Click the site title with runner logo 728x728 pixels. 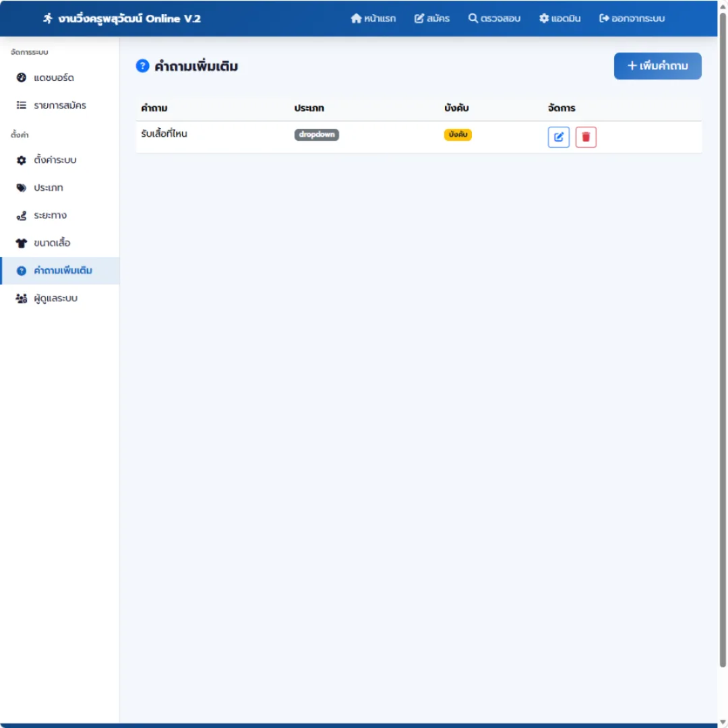pos(121,19)
